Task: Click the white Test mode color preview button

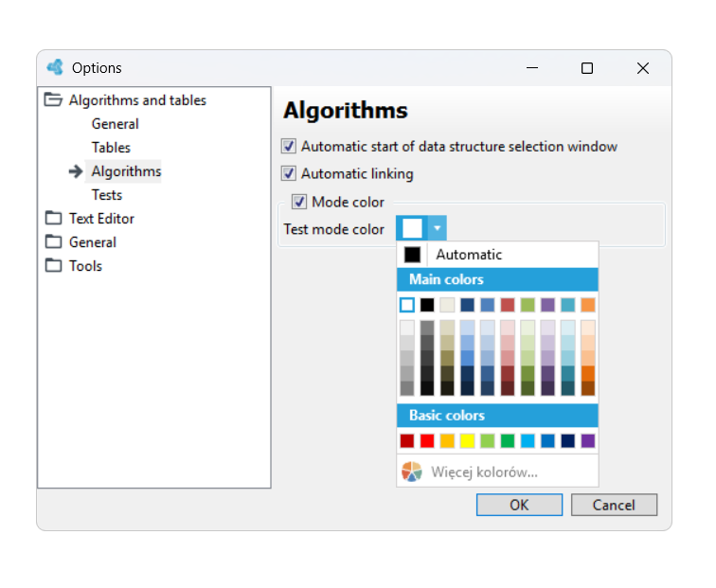Action: pyautogui.click(x=412, y=228)
